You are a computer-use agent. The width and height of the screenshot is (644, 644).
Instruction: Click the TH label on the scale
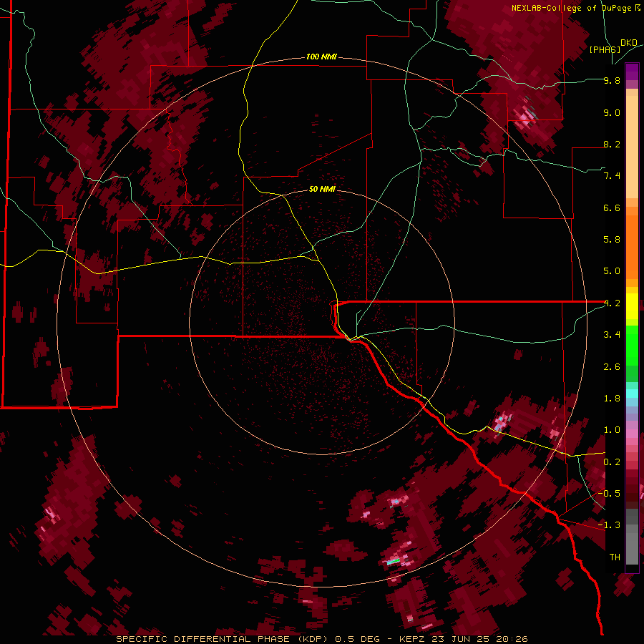point(615,557)
